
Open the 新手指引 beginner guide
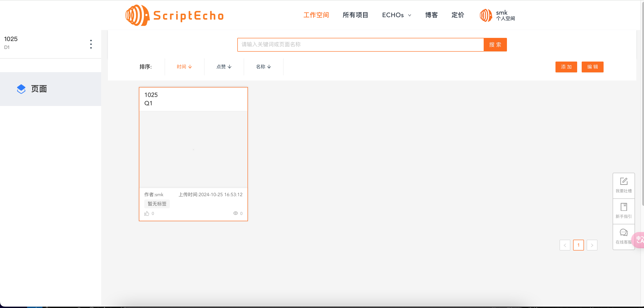click(623, 211)
